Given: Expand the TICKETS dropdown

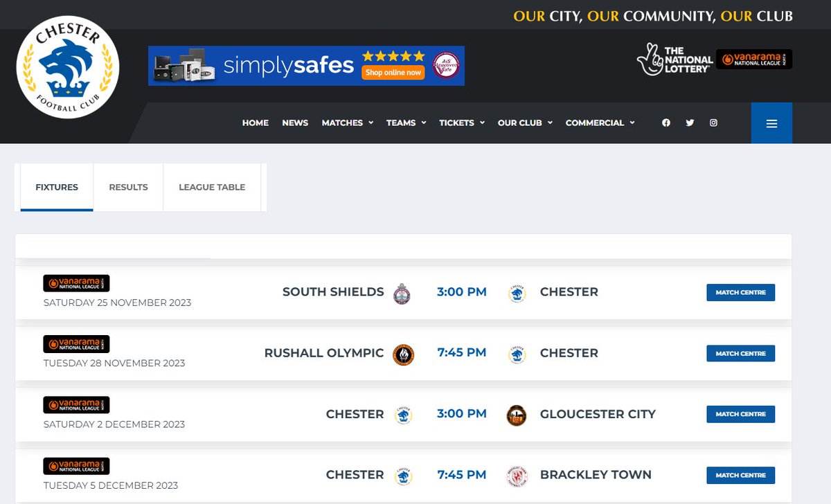Looking at the screenshot, I should tap(461, 123).
